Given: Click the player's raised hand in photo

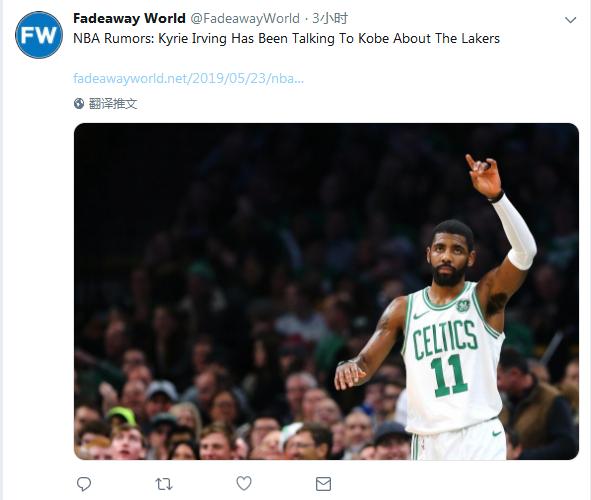Looking at the screenshot, I should (484, 176).
